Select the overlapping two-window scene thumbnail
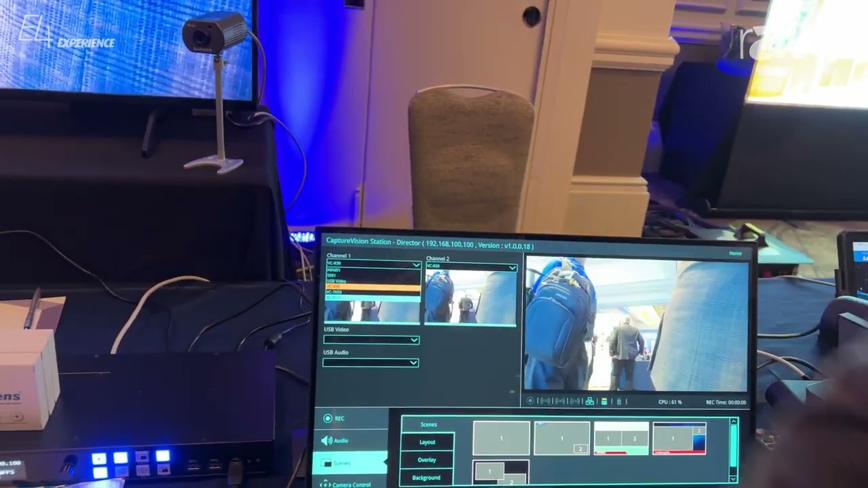 [500, 473]
